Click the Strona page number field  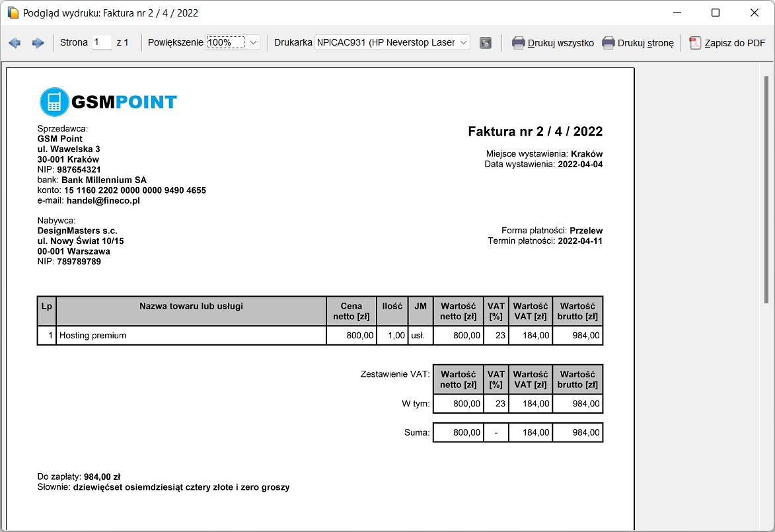[x=102, y=42]
